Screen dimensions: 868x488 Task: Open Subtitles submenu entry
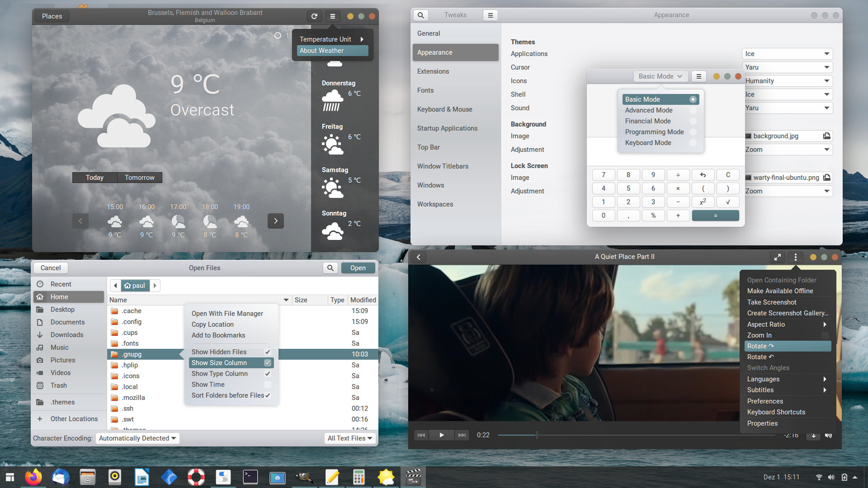click(788, 390)
